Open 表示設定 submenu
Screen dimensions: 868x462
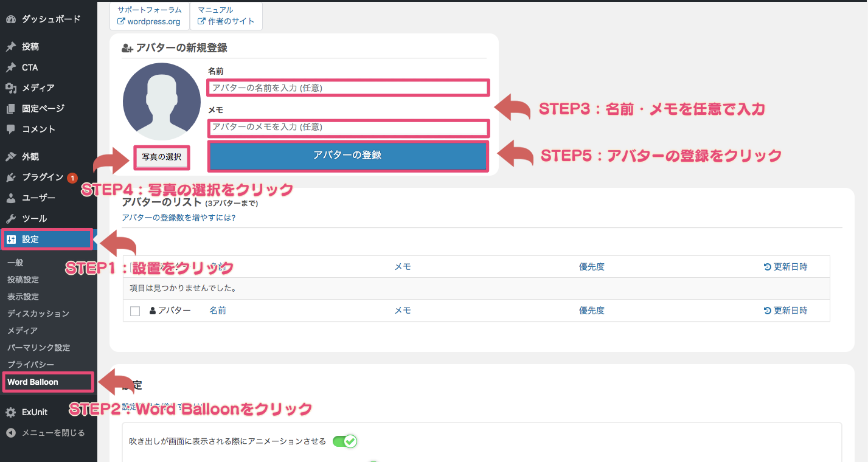(23, 297)
